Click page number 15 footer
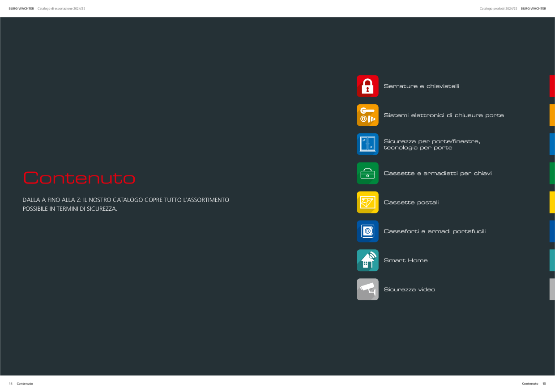Image resolution: width=555 pixels, height=392 pixels. 544,383
